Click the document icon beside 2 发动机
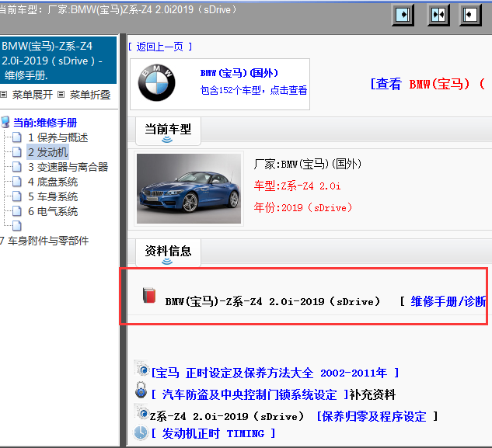Screen dimensions: 492x448 17,152
